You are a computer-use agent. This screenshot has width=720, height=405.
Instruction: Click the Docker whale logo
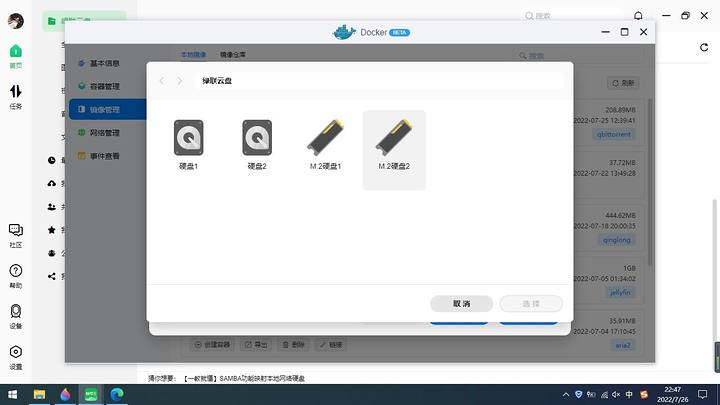[344, 32]
